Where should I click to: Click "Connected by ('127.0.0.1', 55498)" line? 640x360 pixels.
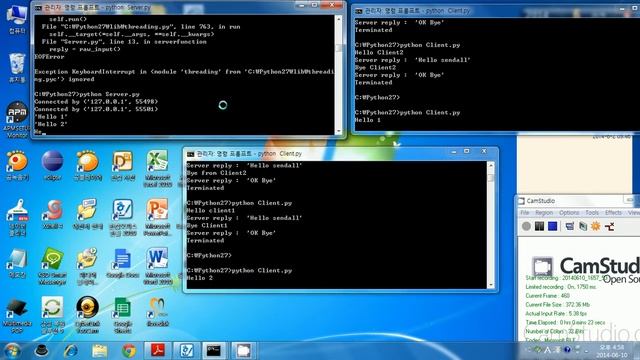[96, 102]
